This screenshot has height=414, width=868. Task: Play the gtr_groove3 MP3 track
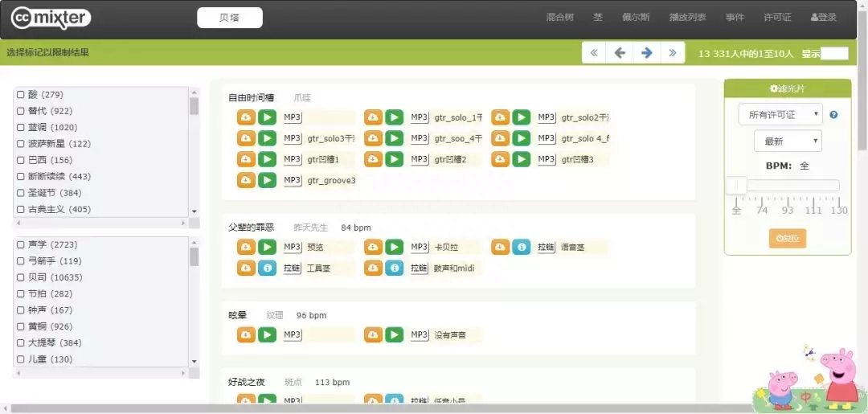coord(267,180)
